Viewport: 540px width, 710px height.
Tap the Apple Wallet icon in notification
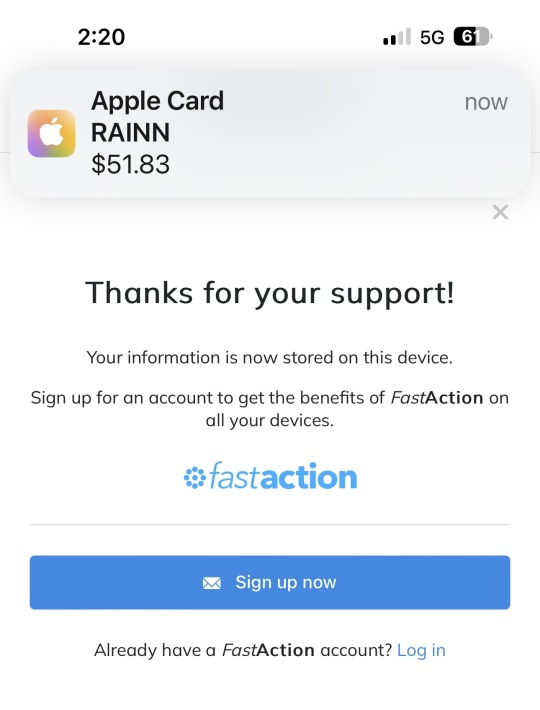coord(51,134)
